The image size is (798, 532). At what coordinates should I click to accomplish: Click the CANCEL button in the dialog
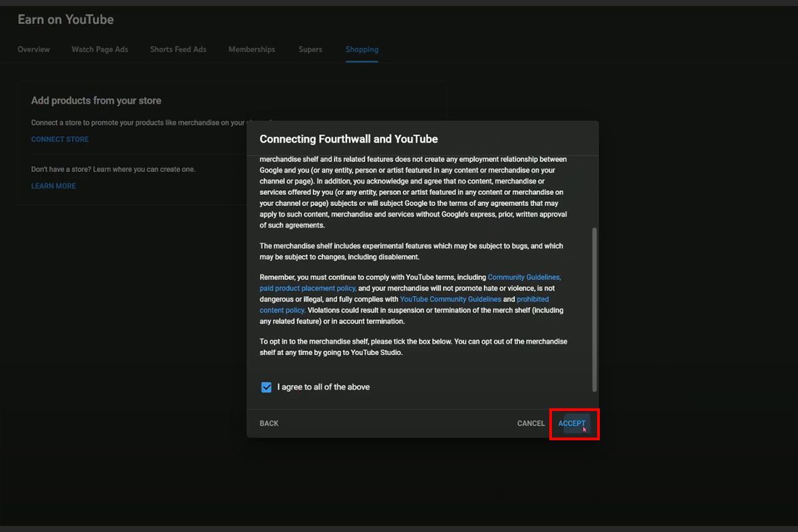pos(531,424)
